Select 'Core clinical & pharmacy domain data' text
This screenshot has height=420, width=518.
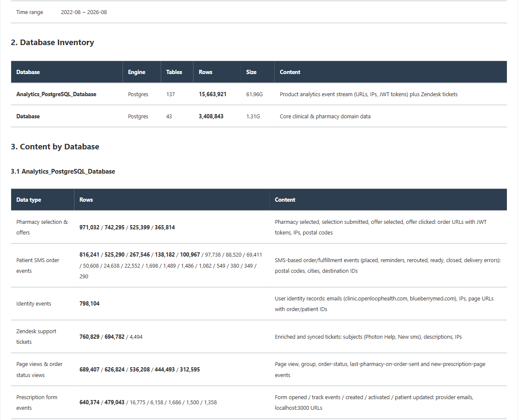coord(325,116)
